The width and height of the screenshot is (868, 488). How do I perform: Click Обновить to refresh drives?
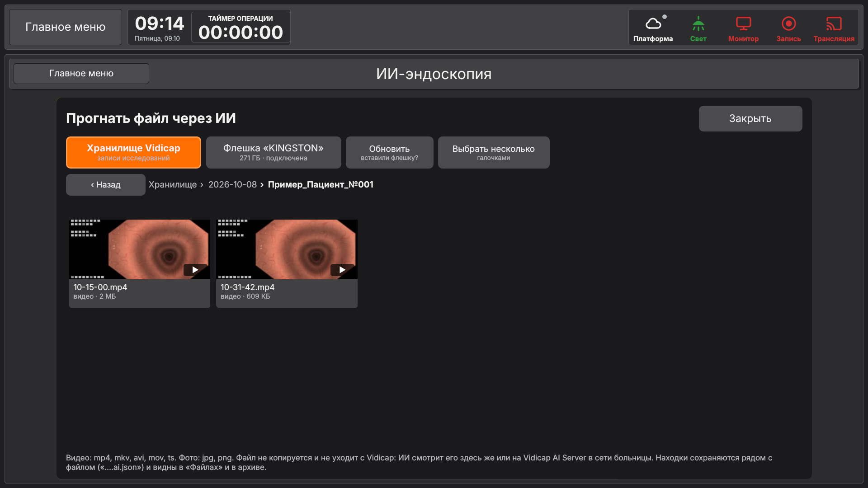tap(389, 152)
